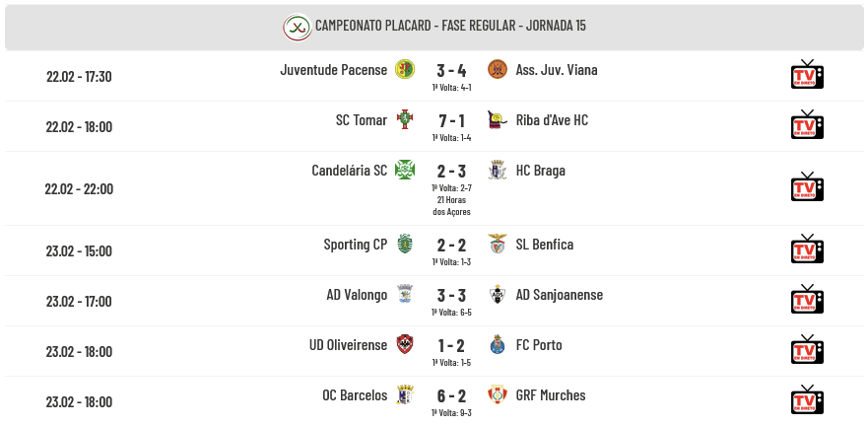
Task: Watch Candelária SC vs HC Braga live TV
Action: click(x=807, y=186)
